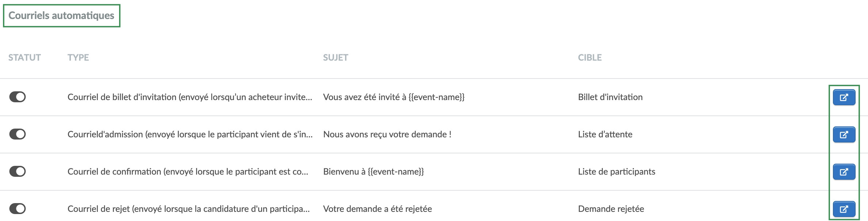Select the Courriels automatiques heading

[61, 15]
